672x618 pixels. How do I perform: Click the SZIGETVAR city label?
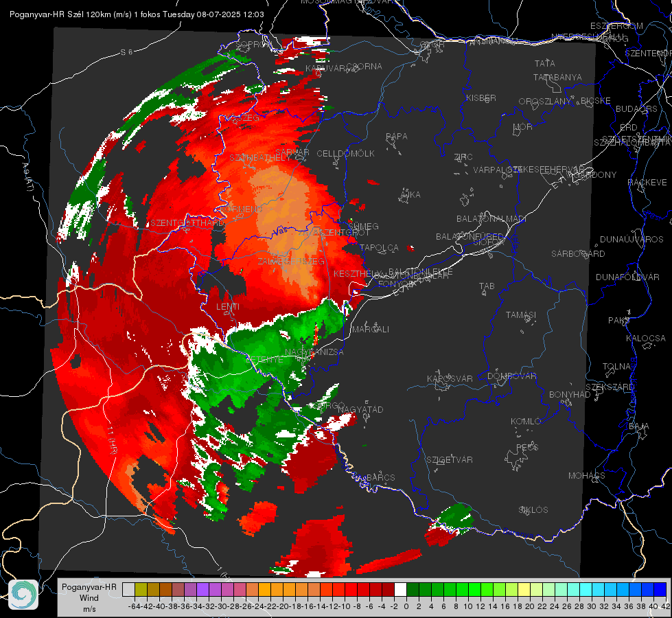450,459
